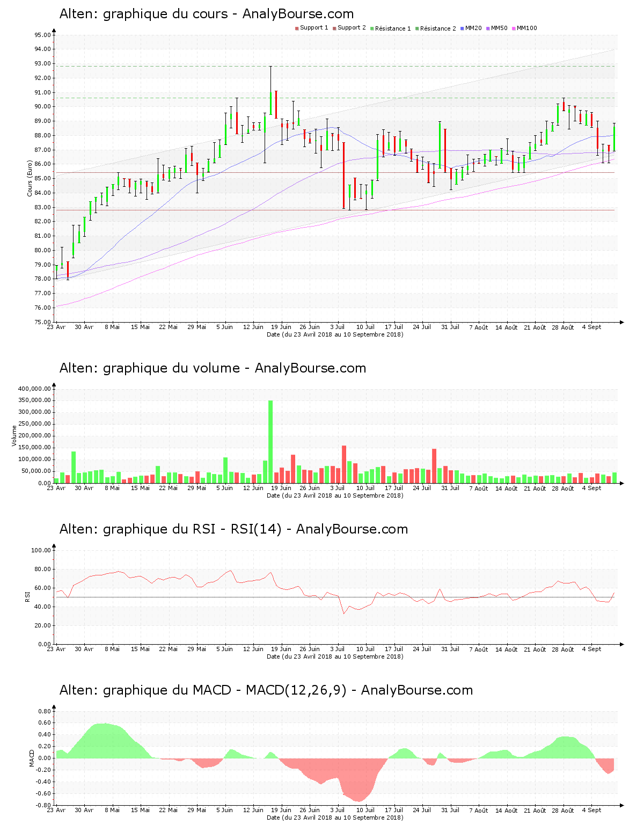Click the date range caption under the volume chart
Image resolution: width=644 pixels, height=832 pixels.
coord(335,495)
